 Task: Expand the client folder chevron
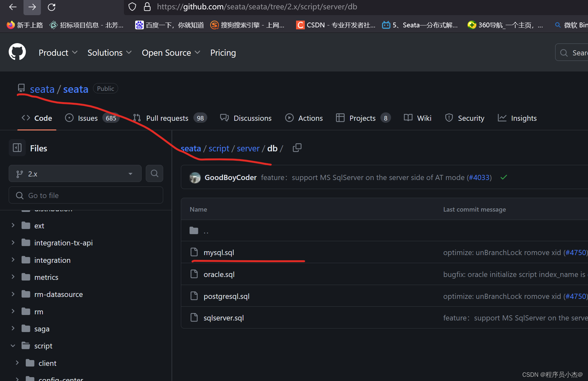click(17, 363)
